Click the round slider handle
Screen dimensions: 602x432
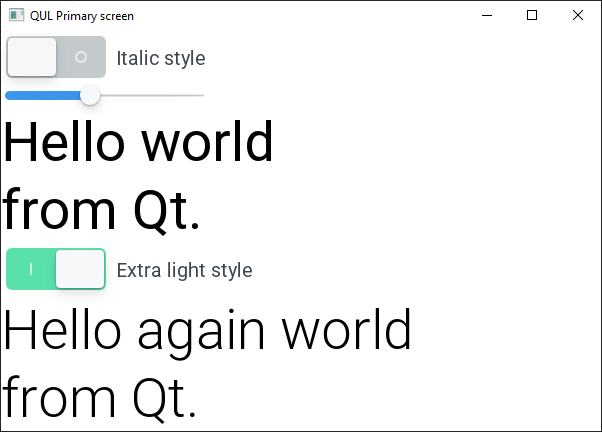pos(90,95)
